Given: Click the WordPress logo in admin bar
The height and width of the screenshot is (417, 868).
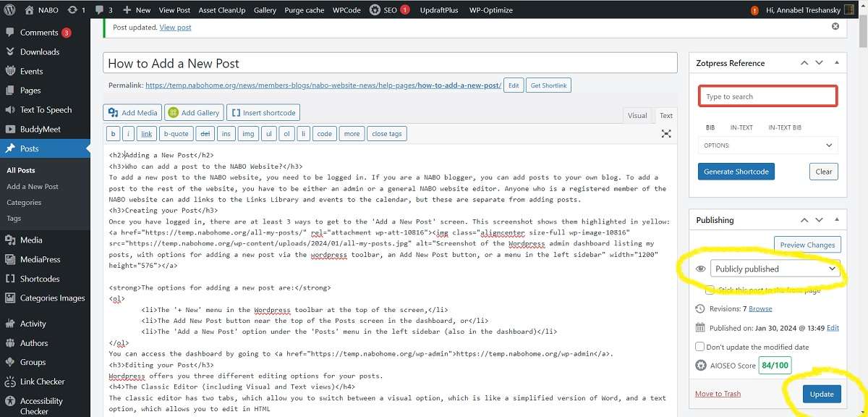Looking at the screenshot, I should 10,10.
